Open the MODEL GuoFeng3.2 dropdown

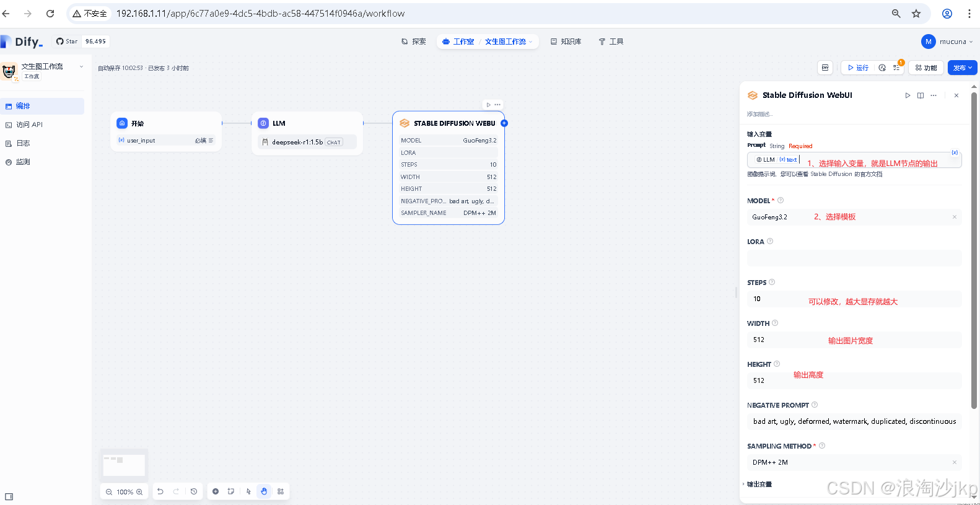click(x=854, y=217)
